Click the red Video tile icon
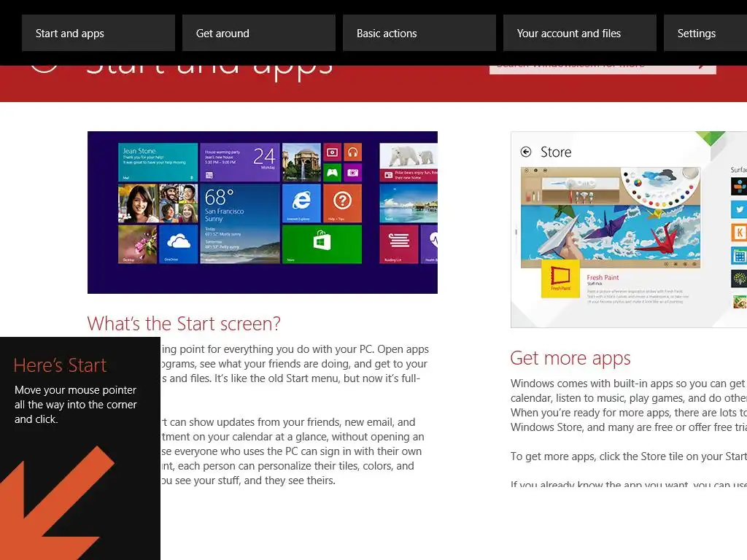 pyautogui.click(x=332, y=152)
